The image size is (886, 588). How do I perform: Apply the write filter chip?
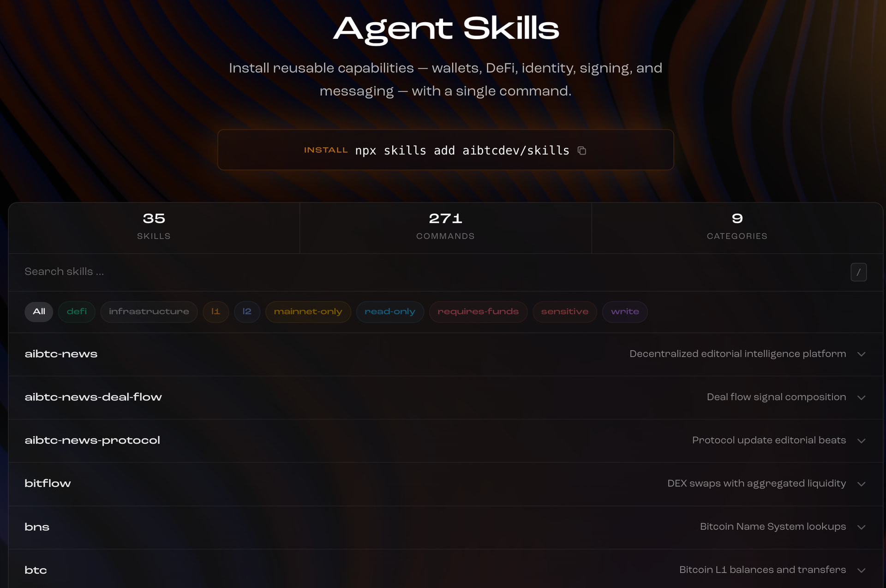(x=625, y=312)
